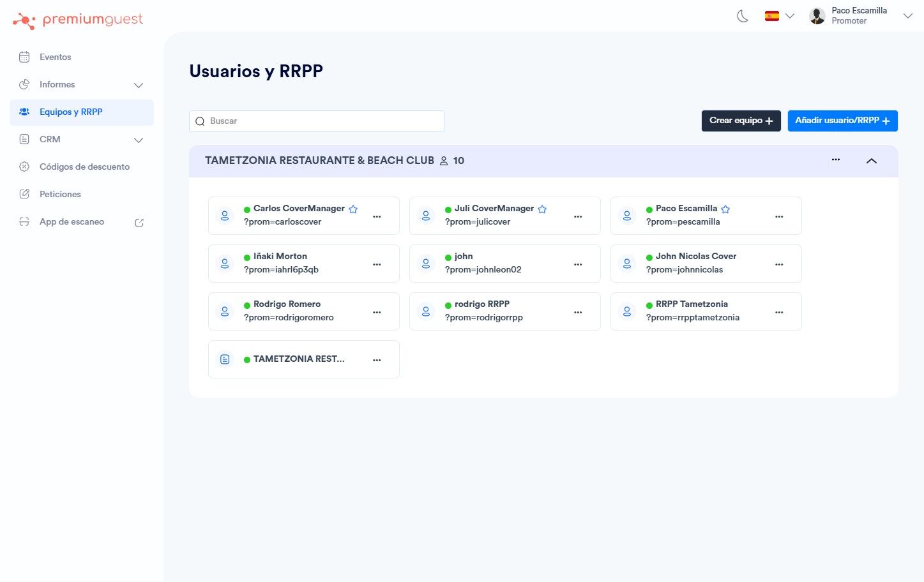Click the search magnifier icon
This screenshot has height=582, width=924.
click(200, 121)
